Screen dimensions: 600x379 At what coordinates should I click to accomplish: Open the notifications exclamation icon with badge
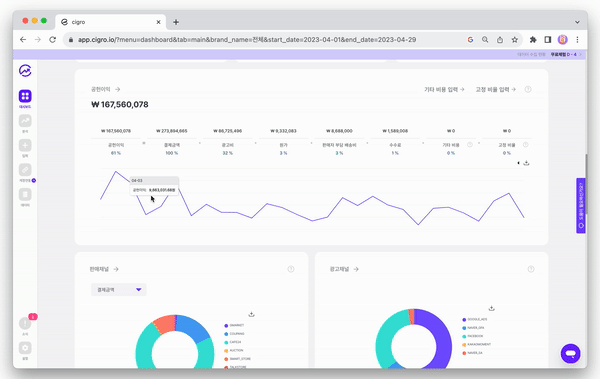point(25,323)
